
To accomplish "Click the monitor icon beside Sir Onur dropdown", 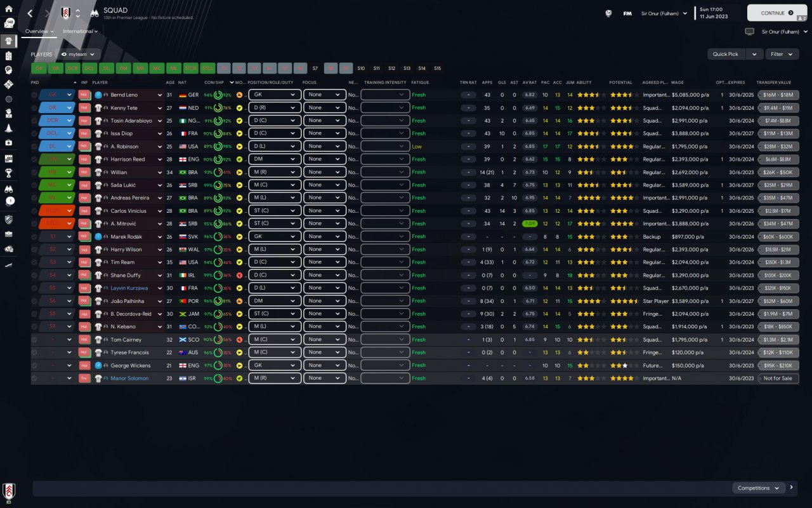I will [x=749, y=31].
